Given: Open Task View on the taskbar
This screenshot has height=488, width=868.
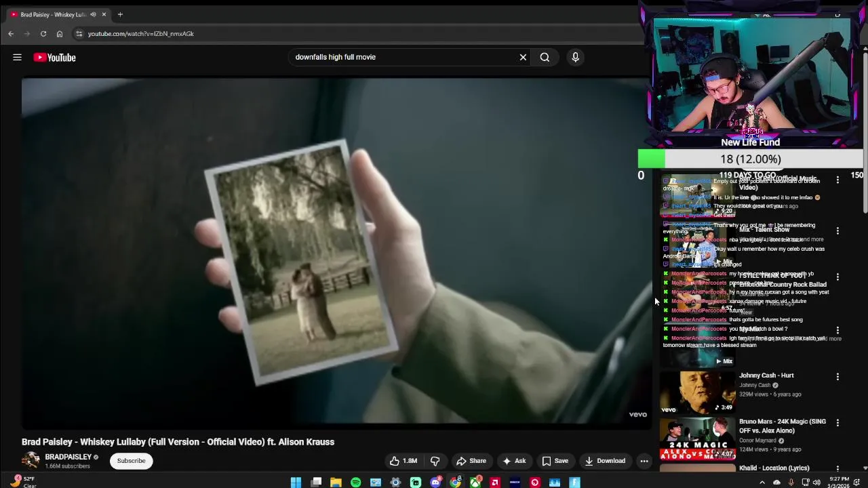Looking at the screenshot, I should (316, 483).
